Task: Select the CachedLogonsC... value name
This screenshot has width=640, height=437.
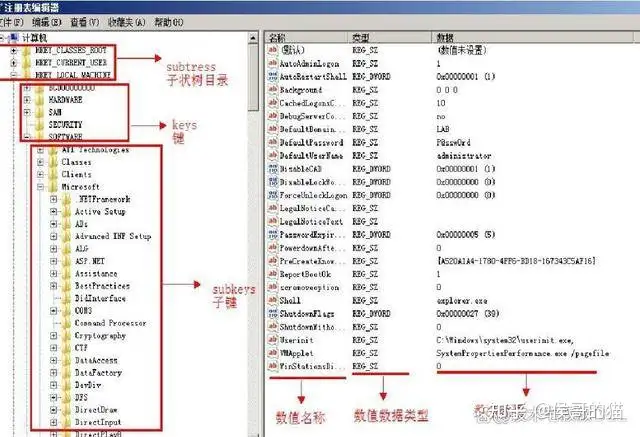Action: click(x=312, y=103)
